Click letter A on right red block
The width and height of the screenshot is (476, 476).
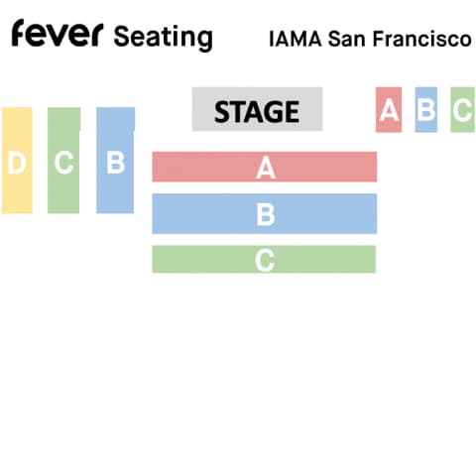pyautogui.click(x=389, y=110)
